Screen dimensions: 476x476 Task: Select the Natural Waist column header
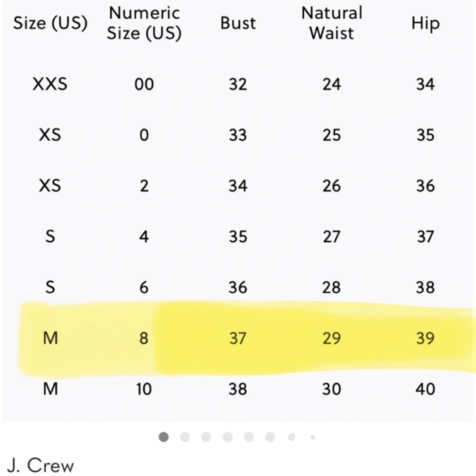pos(332,23)
